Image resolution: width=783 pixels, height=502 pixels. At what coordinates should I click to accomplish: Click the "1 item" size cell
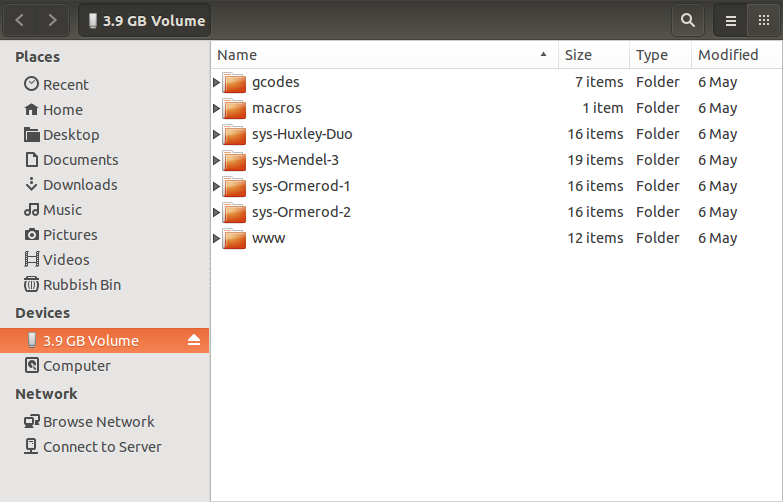[x=603, y=108]
